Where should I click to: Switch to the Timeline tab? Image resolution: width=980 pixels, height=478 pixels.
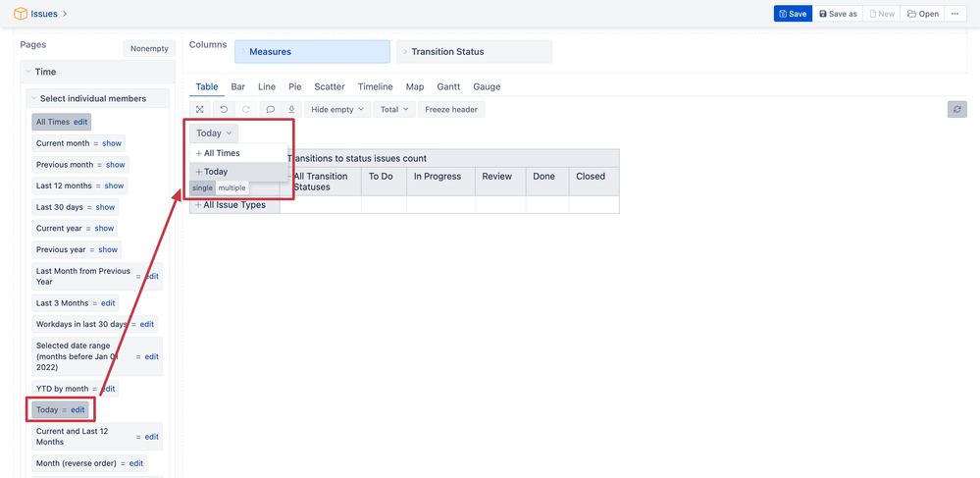tap(375, 87)
